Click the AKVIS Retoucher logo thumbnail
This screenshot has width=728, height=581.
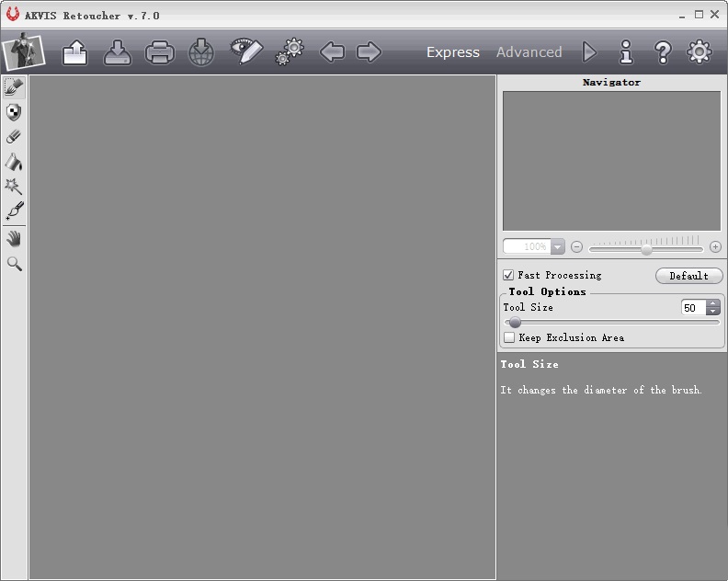click(x=23, y=51)
